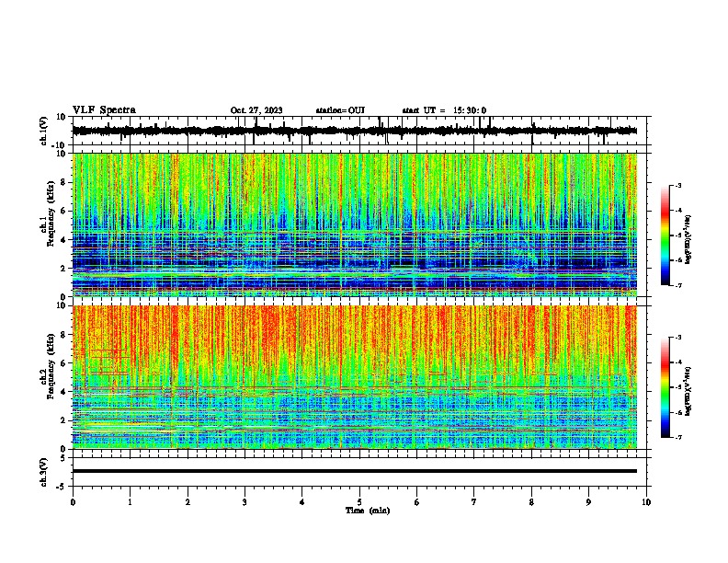Click the "-7" tick on ch.1 color bar
Image resolution: width=728 pixels, height=563 pixels.
[677, 285]
